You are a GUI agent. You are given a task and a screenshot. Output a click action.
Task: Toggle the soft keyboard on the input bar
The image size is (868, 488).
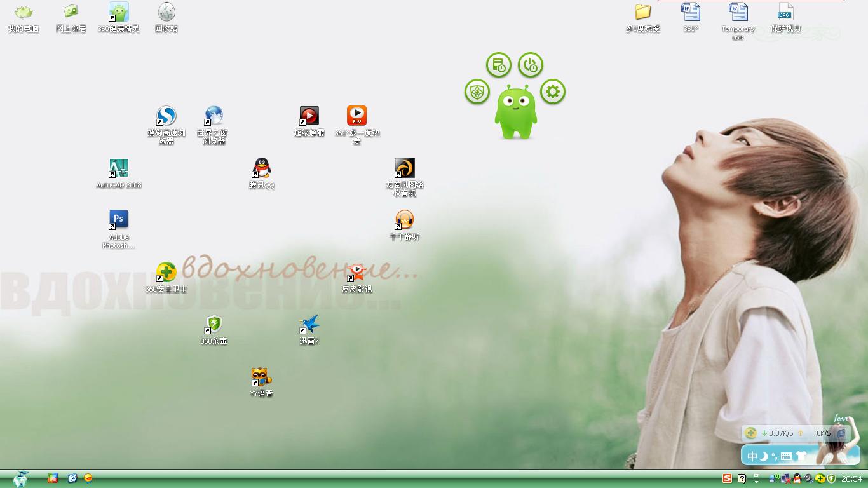(x=786, y=456)
